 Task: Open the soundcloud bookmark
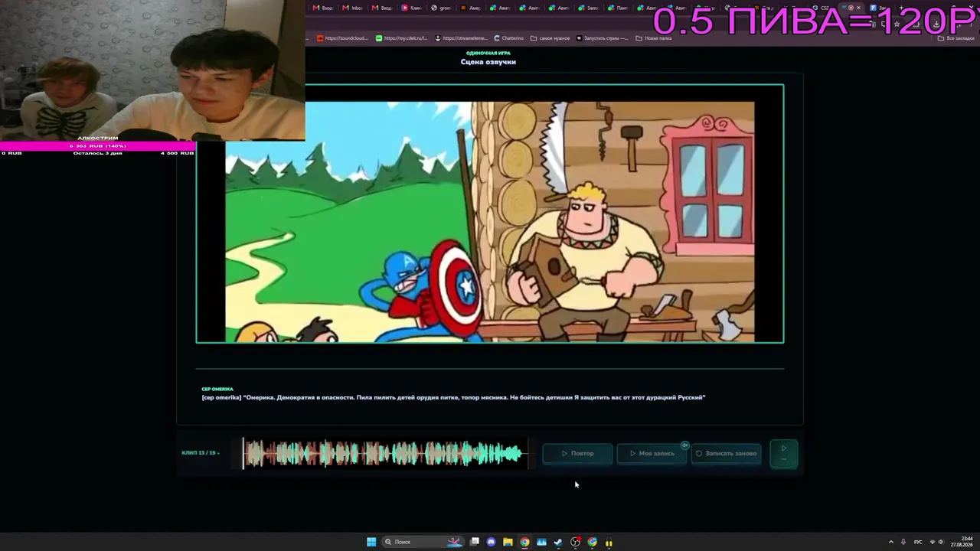coord(342,38)
